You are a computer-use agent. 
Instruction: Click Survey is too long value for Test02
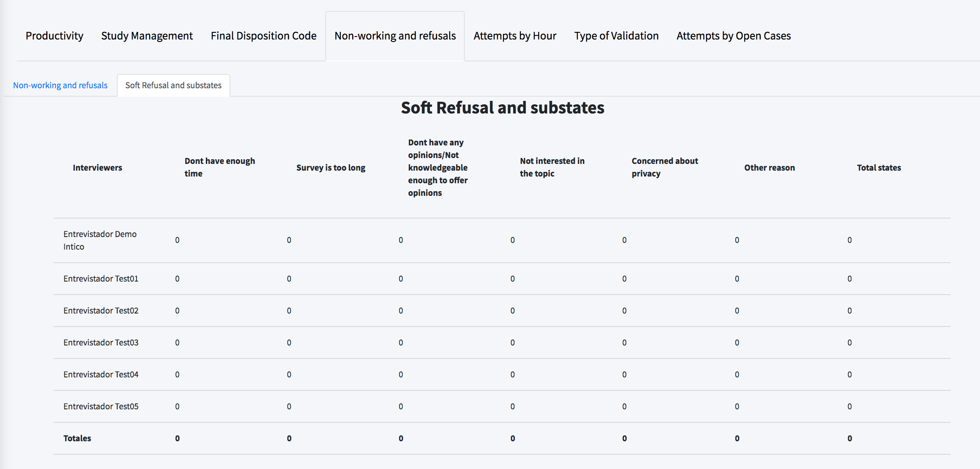click(x=289, y=311)
